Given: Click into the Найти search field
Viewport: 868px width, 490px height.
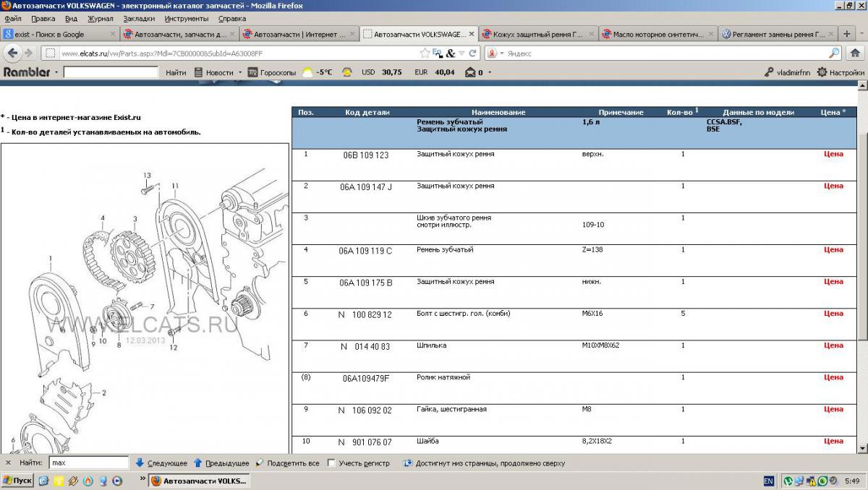Looking at the screenshot, I should click(89, 463).
